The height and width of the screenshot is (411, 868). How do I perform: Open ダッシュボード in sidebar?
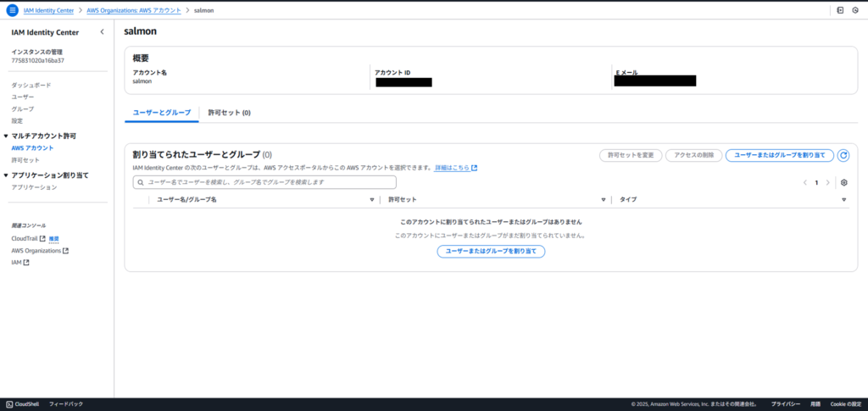click(31, 86)
